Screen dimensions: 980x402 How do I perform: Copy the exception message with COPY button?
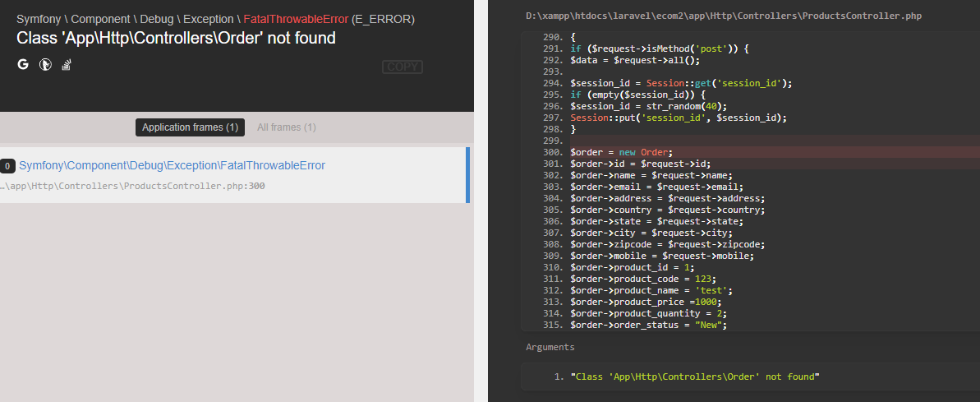tap(403, 67)
